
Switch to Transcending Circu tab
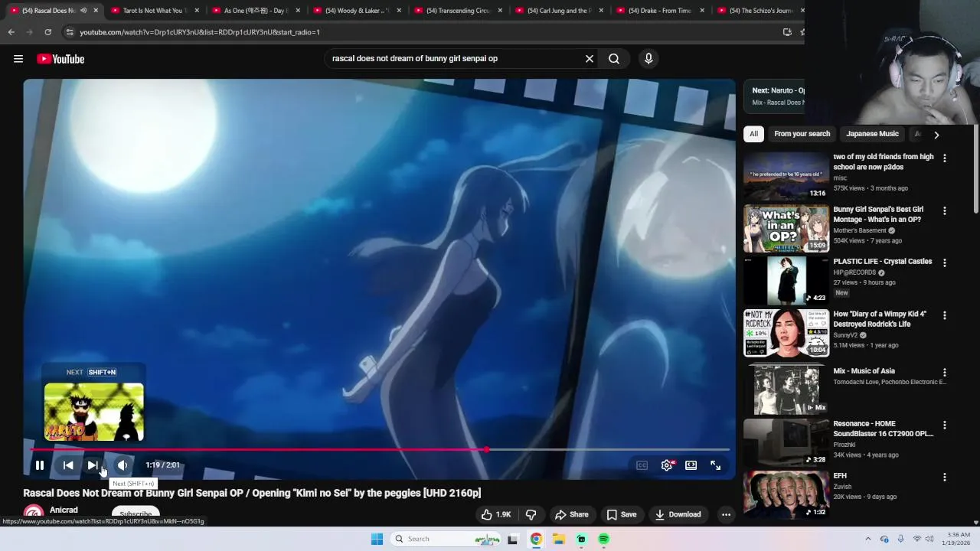point(456,11)
